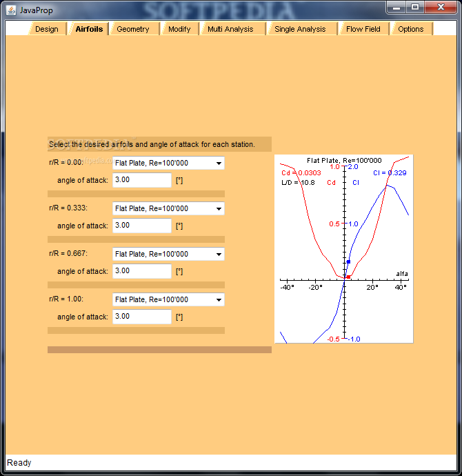Open the Single Analysis tab
Image resolution: width=462 pixels, height=476 pixels.
300,29
